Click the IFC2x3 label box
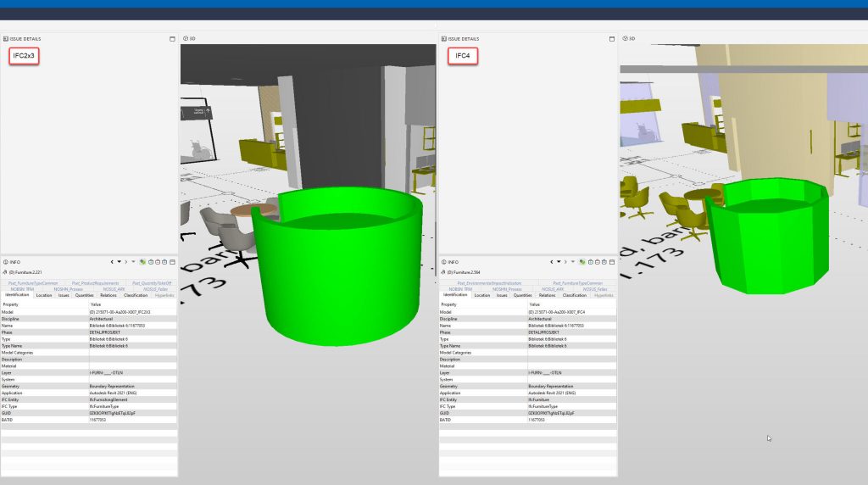This screenshot has height=485, width=868. pyautogui.click(x=25, y=56)
